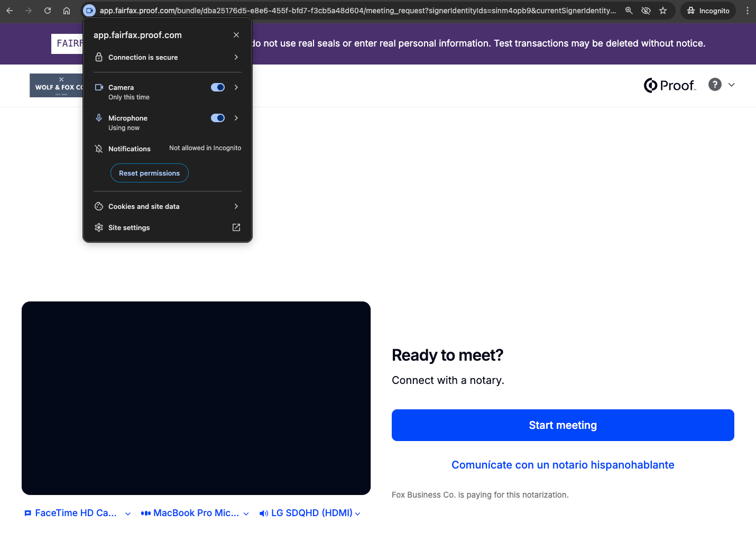756x550 pixels.
Task: Click Comunícate con un notario hispanohablante link
Action: (563, 465)
